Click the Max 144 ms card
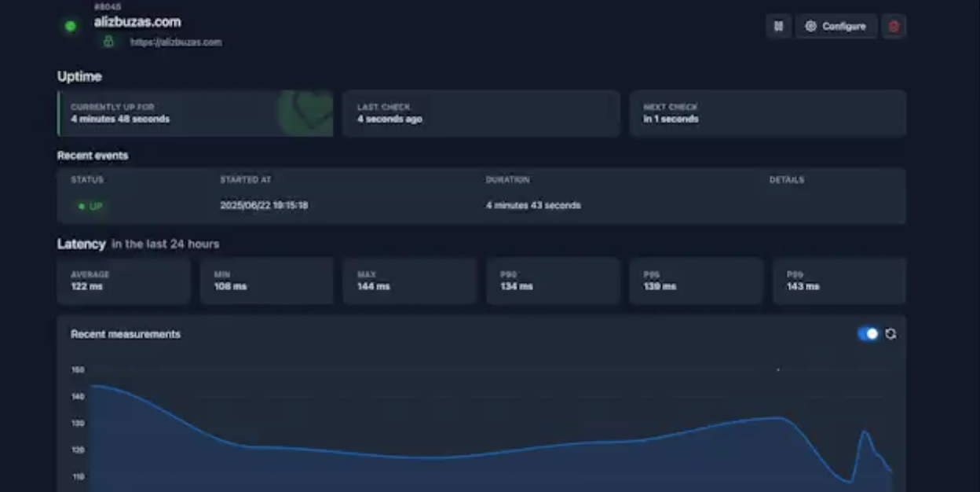Viewport: 980px width, 492px height. 410,281
